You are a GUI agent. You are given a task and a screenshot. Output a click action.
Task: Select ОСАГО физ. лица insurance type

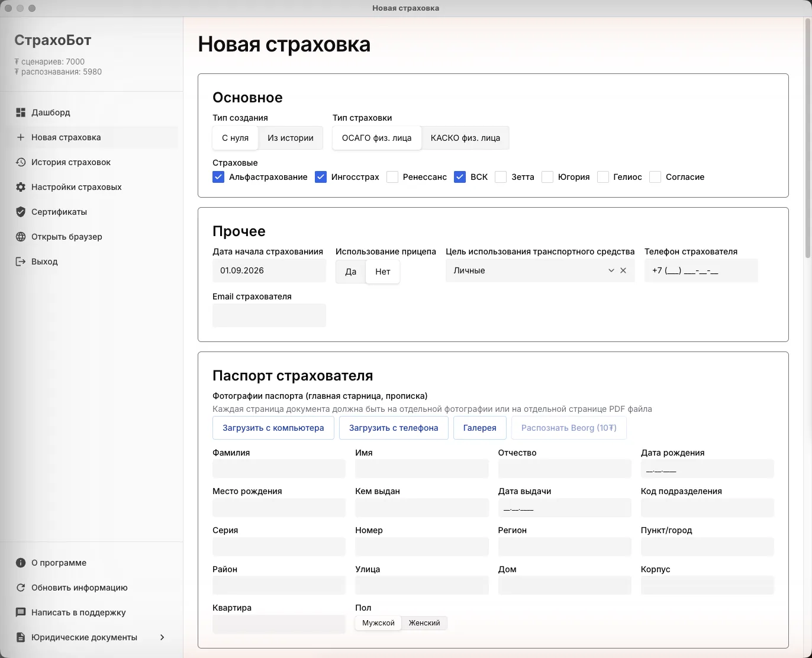376,138
